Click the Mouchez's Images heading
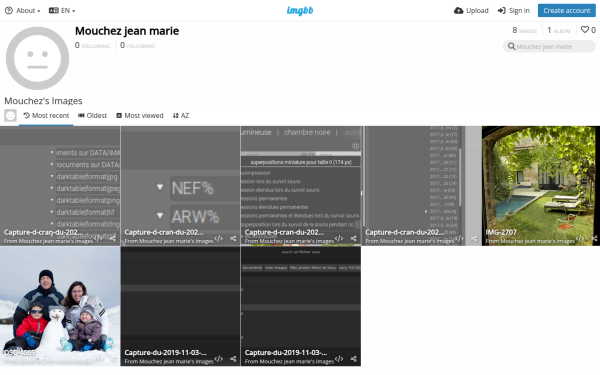The height and width of the screenshot is (375, 600). point(43,101)
